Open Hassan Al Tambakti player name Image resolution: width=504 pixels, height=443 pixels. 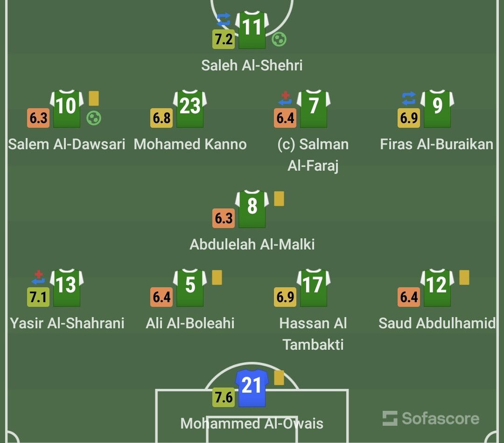313,334
